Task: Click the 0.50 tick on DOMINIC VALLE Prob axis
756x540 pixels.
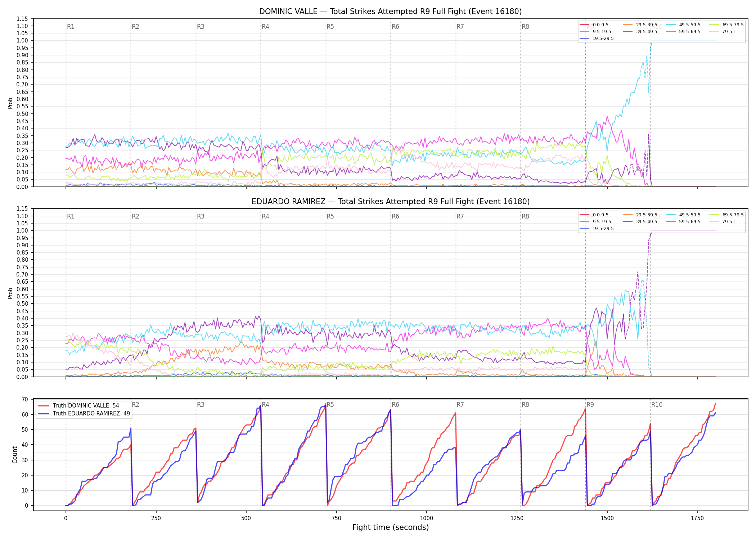Action: coord(22,114)
